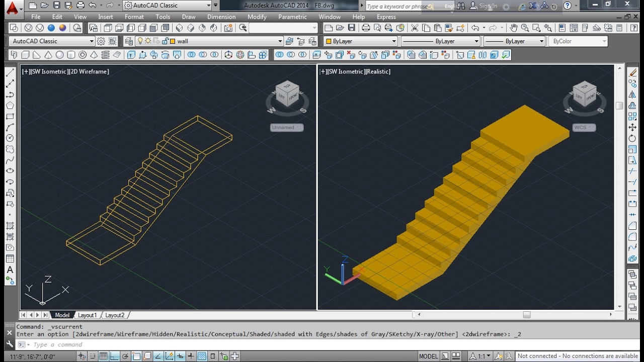The image size is (644, 362).
Task: Click the [2D Wireframe] visual style label
Action: pyautogui.click(x=89, y=71)
